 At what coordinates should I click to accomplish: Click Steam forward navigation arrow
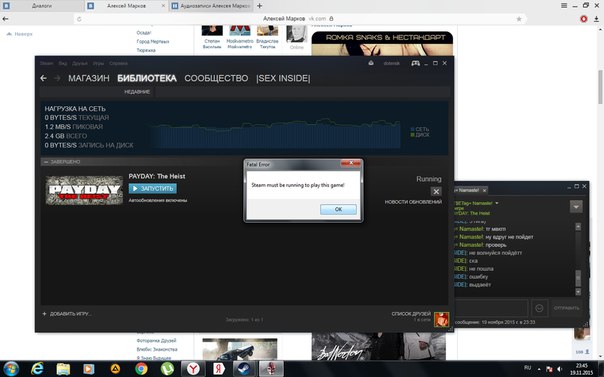coord(57,78)
